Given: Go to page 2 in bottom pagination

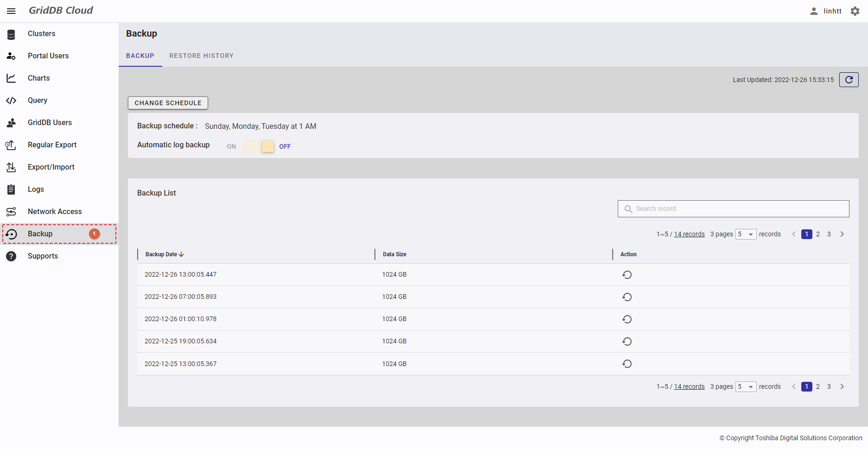Looking at the screenshot, I should tap(818, 387).
